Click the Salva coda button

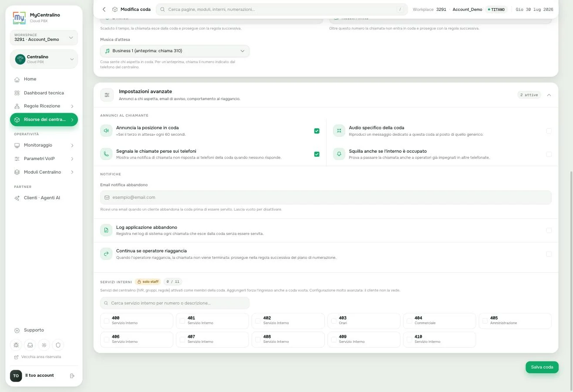tap(542, 367)
